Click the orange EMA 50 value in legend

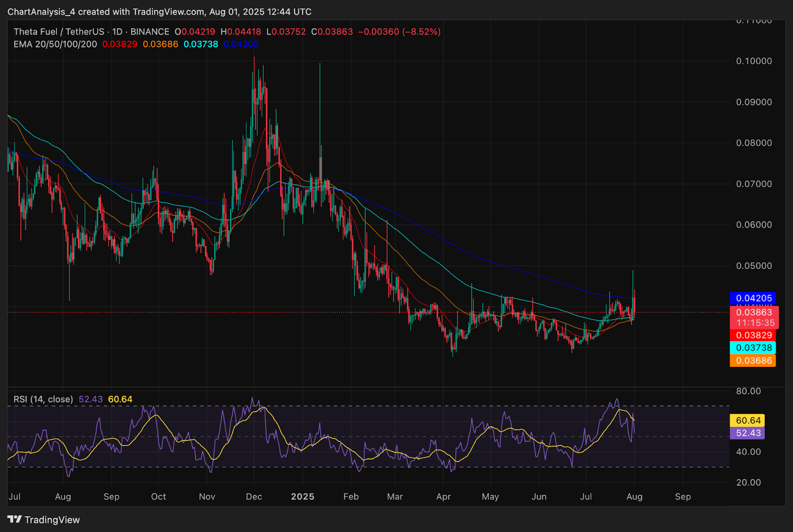tap(161, 44)
